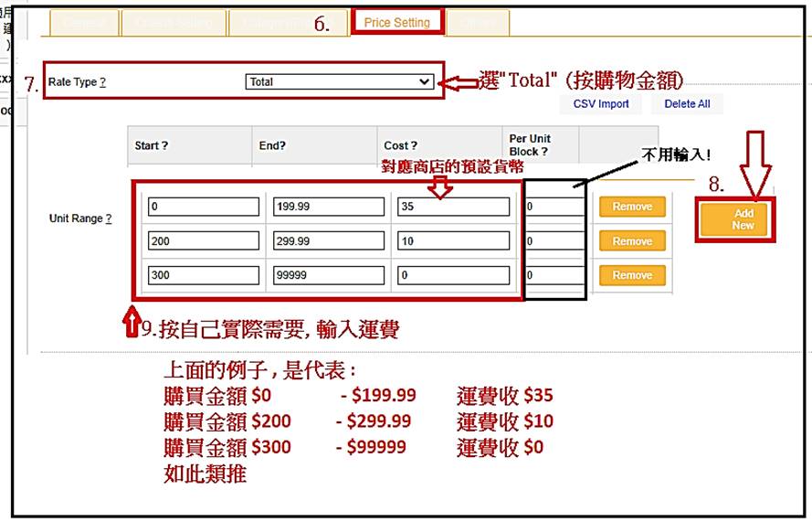Click the End field containing 99999

pos(328,275)
